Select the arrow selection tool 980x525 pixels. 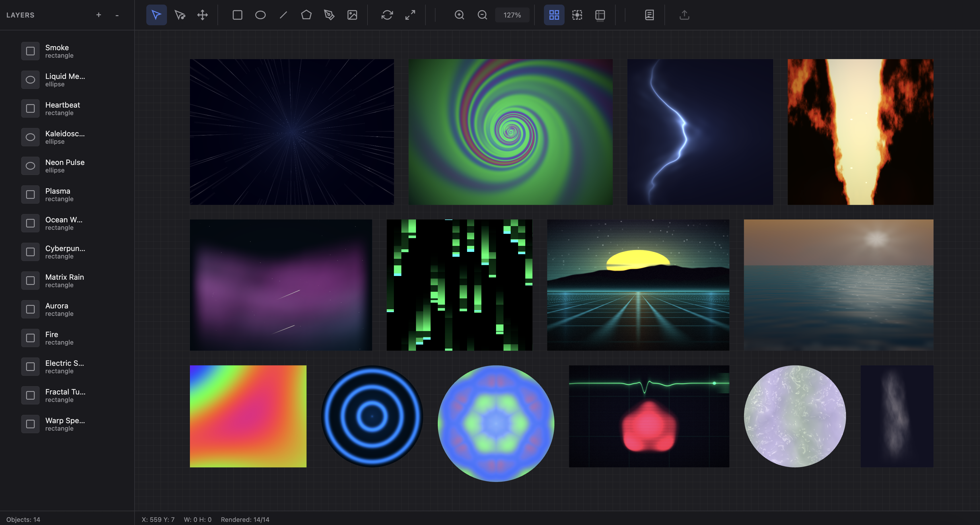pyautogui.click(x=156, y=15)
